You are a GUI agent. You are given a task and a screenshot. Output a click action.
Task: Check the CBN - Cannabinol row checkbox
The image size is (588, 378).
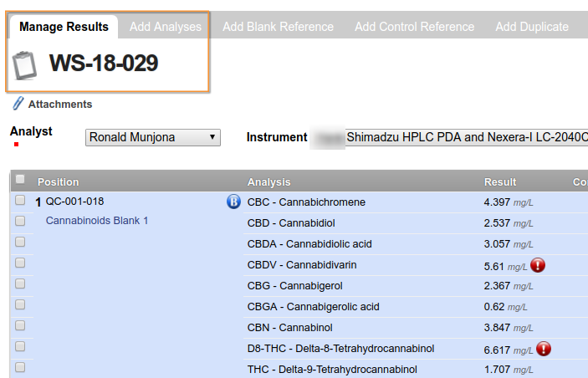click(x=20, y=326)
